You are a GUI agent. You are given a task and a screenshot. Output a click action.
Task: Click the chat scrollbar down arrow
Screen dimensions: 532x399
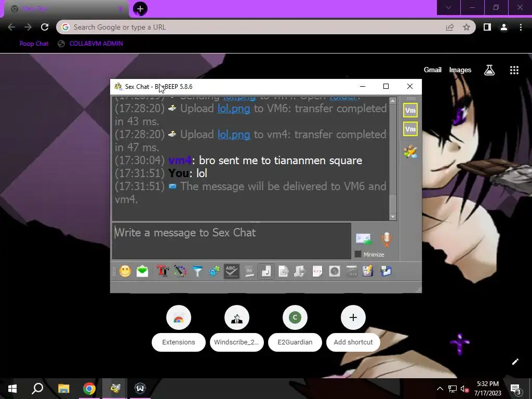pos(393,217)
